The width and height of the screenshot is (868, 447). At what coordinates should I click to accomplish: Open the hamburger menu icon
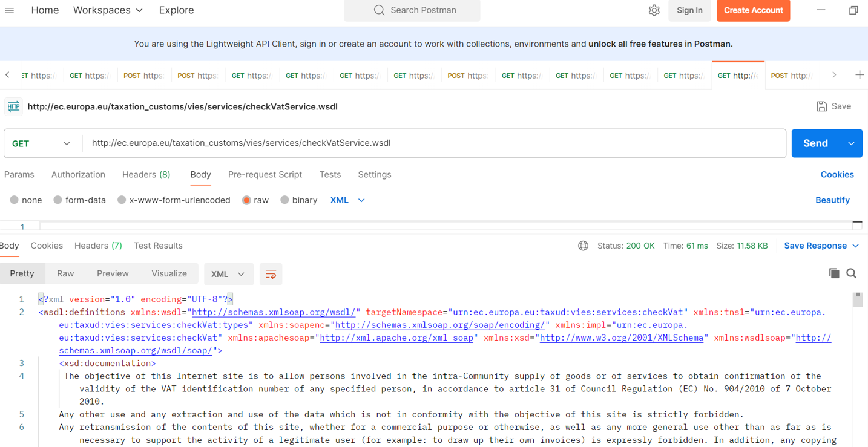(10, 10)
